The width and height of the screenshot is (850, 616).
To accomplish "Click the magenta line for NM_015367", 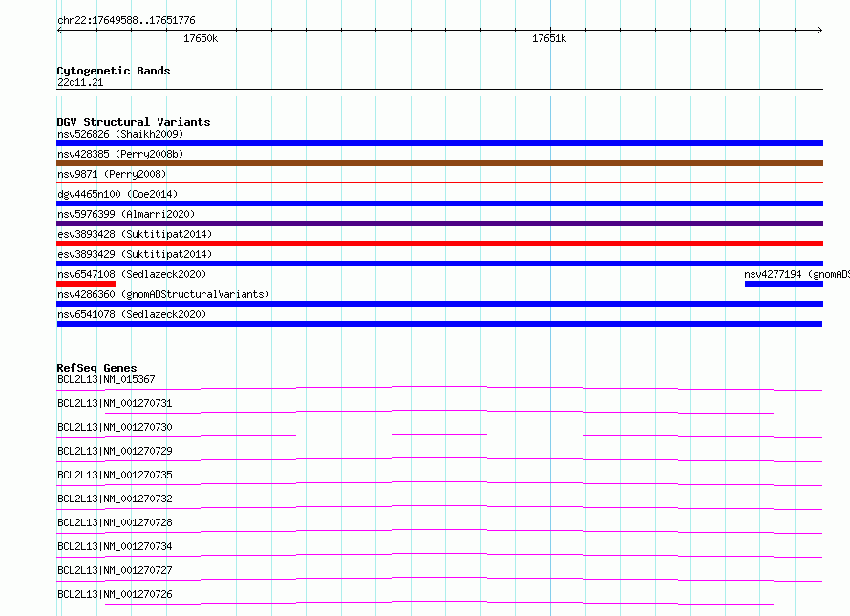I will [439, 388].
